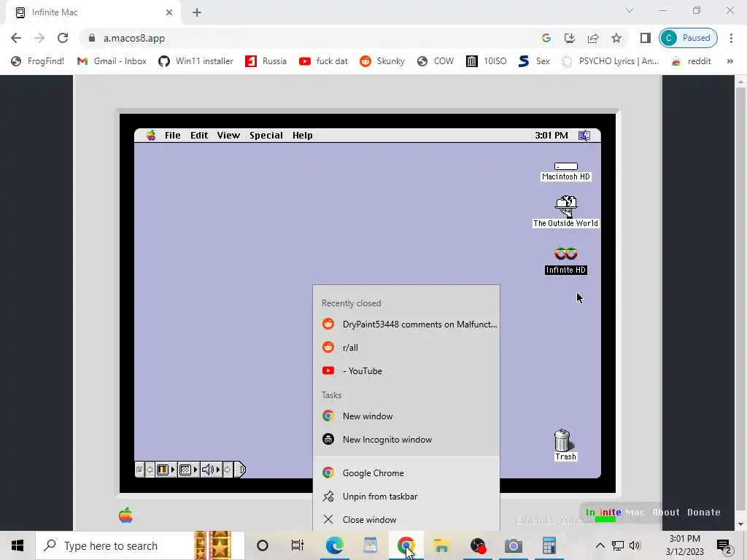The height and width of the screenshot is (560, 747).
Task: Open the Gmail - Inbox bookmark
Action: (x=112, y=61)
